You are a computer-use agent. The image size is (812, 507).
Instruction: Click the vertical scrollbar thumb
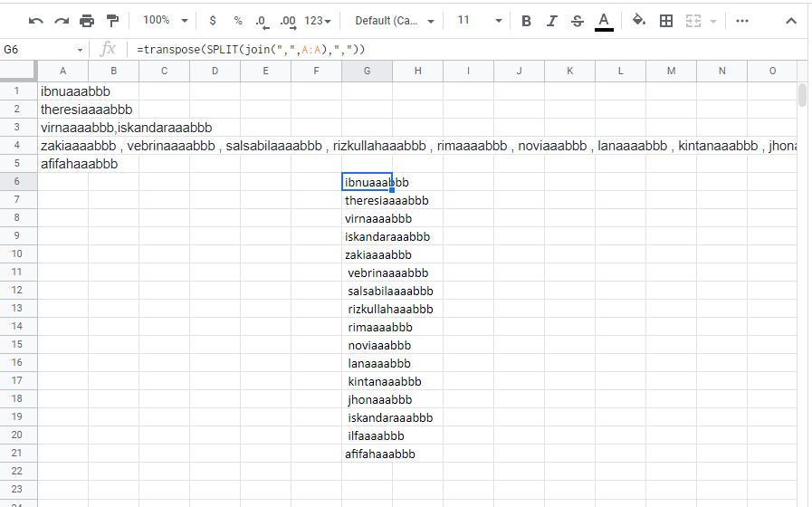pos(802,95)
